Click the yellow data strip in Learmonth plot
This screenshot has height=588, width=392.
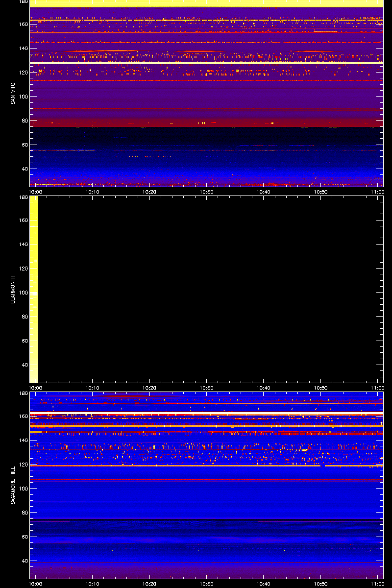click(34, 289)
